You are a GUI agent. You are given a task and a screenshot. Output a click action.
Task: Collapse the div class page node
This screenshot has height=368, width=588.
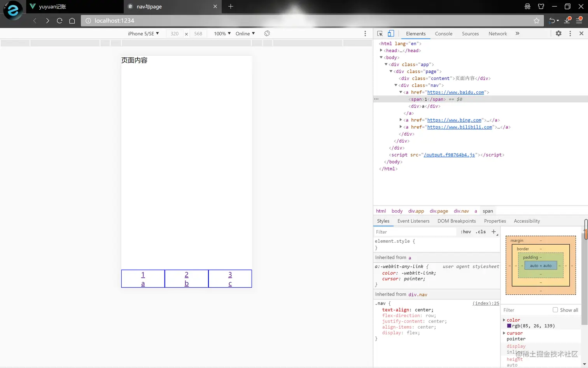391,71
